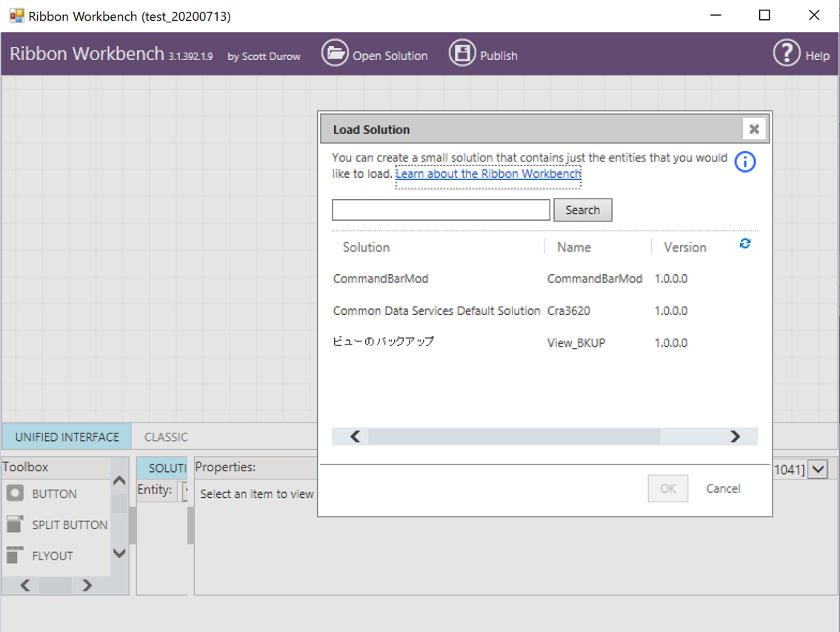This screenshot has height=632, width=840.
Task: Click the Open Solution folder icon
Action: pos(335,53)
